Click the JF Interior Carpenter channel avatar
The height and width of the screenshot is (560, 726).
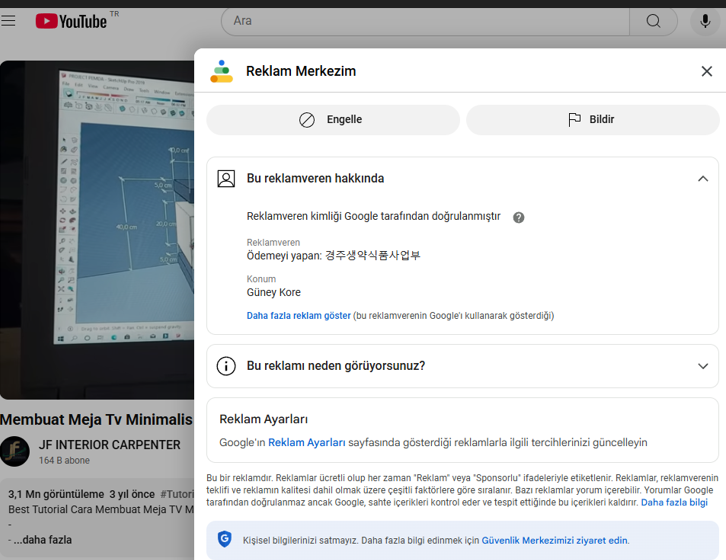pyautogui.click(x=15, y=451)
